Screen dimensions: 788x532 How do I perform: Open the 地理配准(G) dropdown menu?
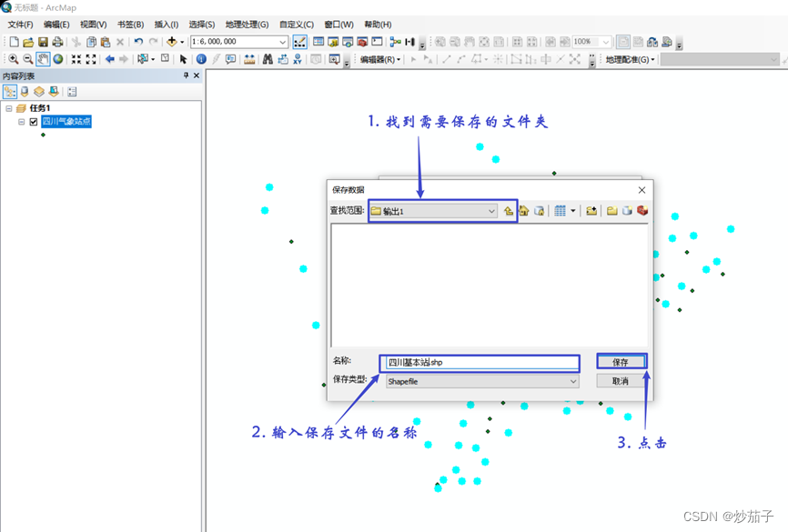631,59
